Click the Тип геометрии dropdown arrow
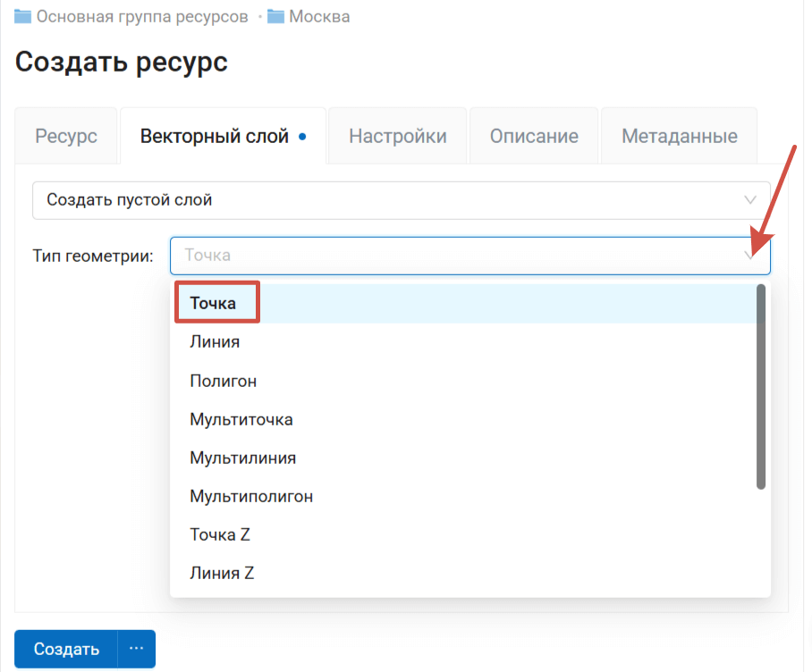This screenshot has width=812, height=672. [750, 256]
